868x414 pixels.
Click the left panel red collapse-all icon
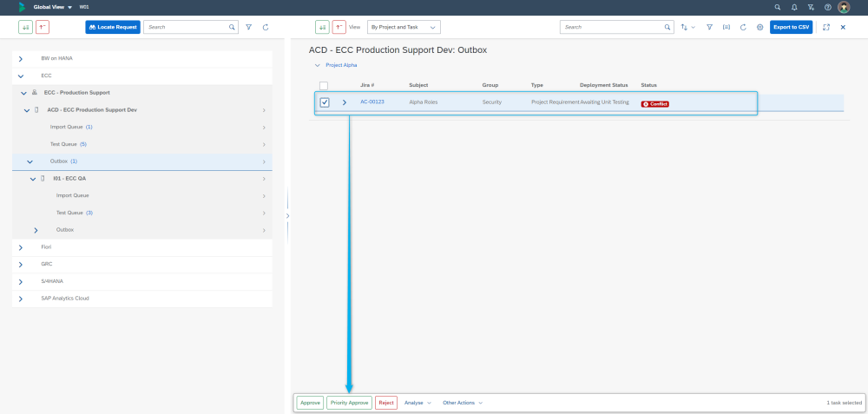pyautogui.click(x=43, y=27)
